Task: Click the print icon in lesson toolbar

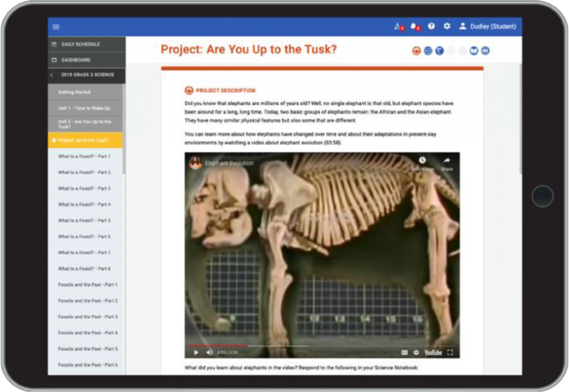Action: pos(486,51)
